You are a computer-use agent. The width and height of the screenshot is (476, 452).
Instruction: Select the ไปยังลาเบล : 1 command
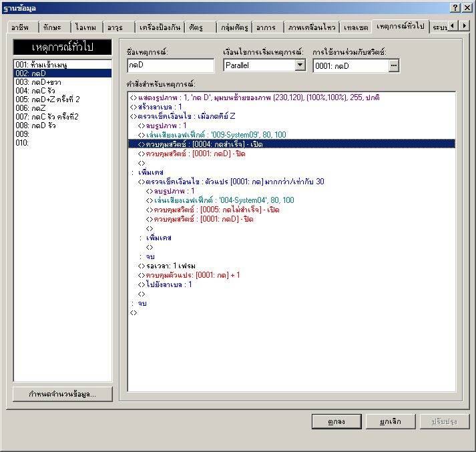coord(292,284)
